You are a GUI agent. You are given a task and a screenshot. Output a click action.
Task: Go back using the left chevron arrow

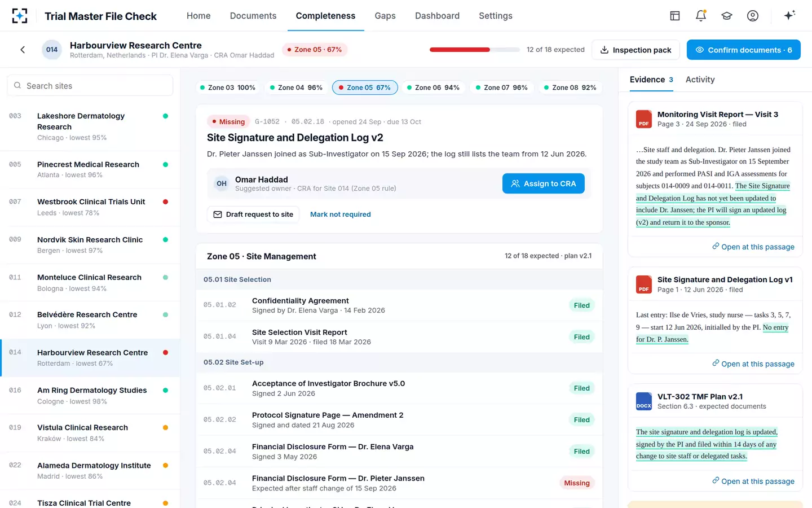[23, 50]
